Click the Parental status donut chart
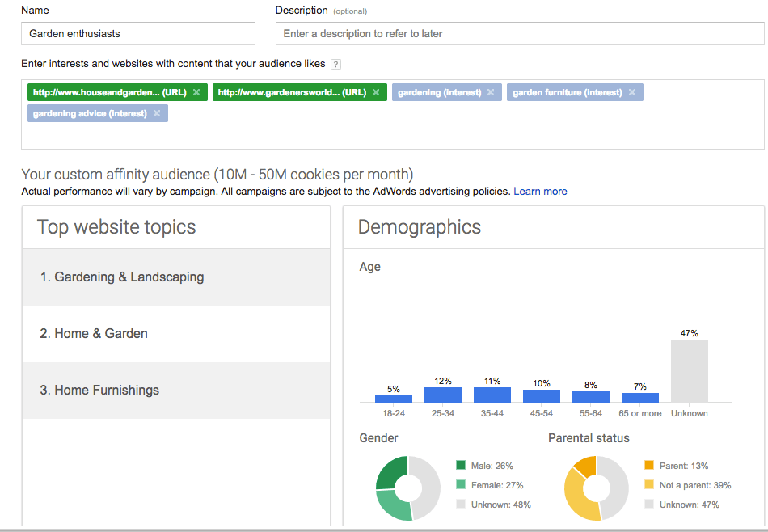The height and width of the screenshot is (532, 768). [597, 488]
